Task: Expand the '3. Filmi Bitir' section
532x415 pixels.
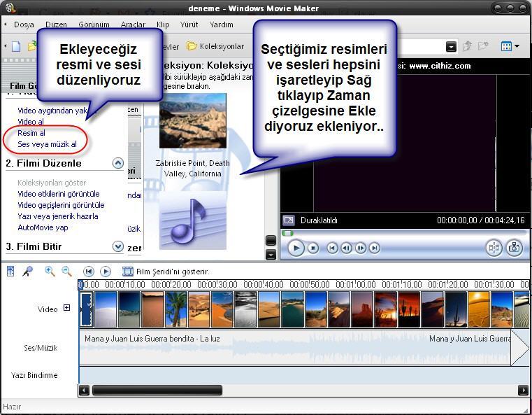Action: (117, 246)
